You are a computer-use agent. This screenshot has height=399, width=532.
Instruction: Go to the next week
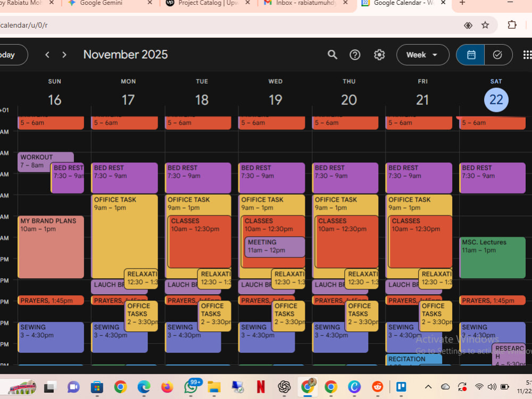point(64,55)
